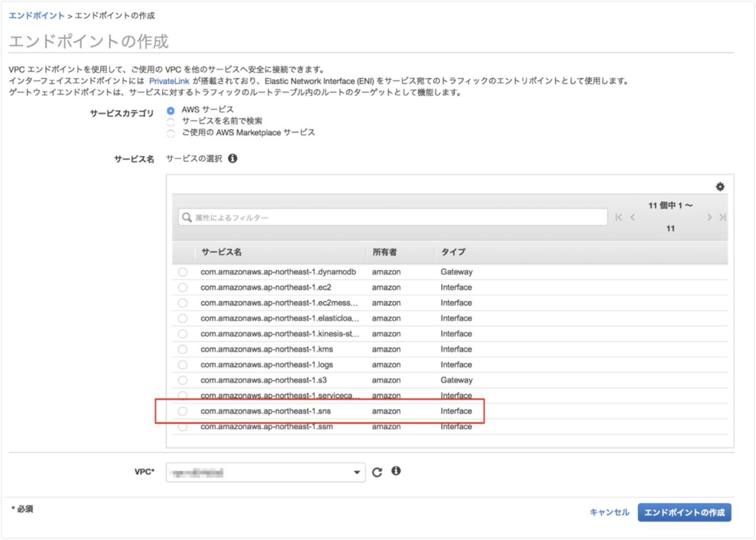Focus the 属性によるフィルター search field
Image resolution: width=756 pixels, height=540 pixels.
tap(393, 217)
